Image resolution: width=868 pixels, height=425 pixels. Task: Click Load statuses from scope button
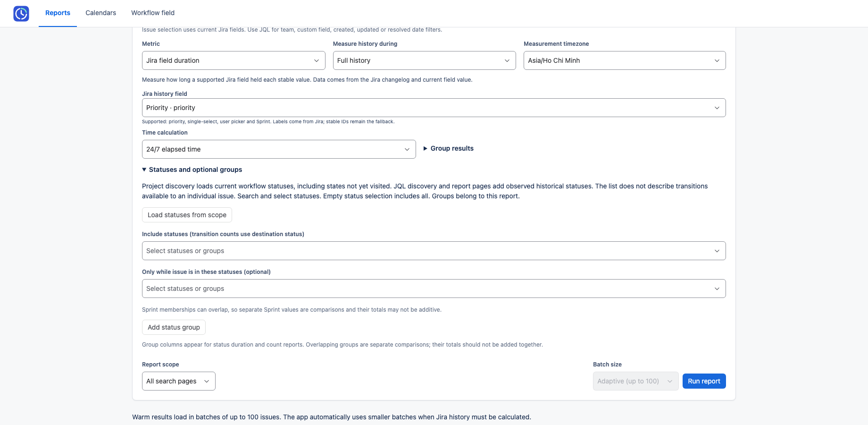(187, 215)
